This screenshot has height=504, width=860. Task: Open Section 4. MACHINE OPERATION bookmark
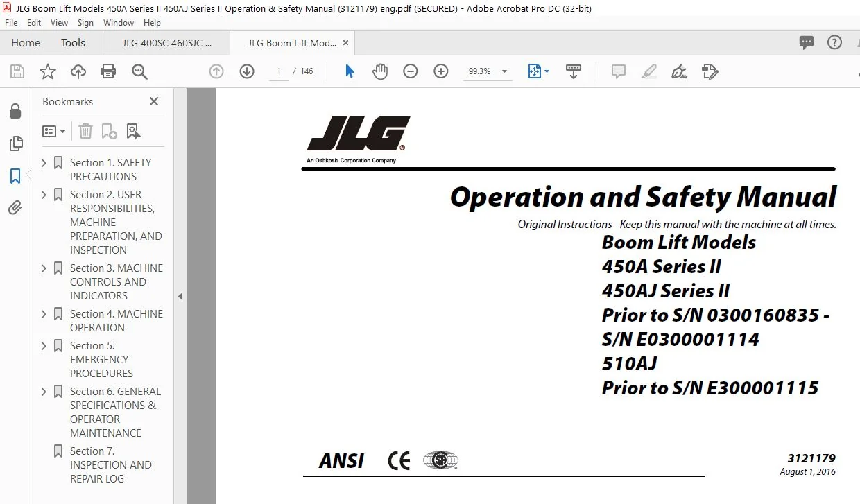117,321
